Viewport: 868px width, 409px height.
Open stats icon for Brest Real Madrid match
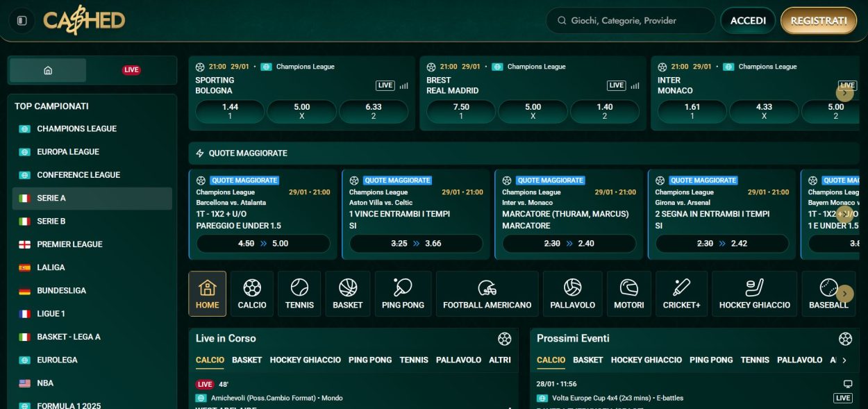click(x=635, y=85)
